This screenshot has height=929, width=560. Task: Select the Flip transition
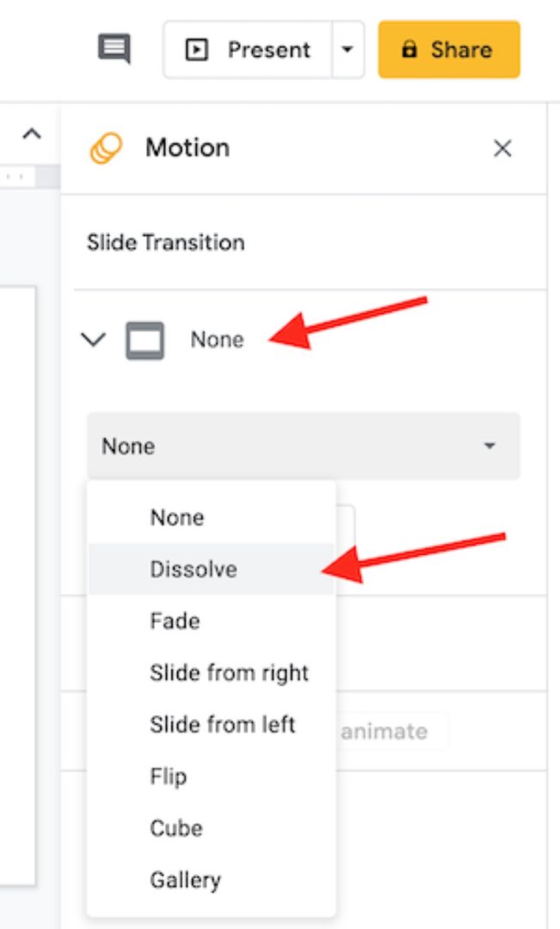point(169,776)
